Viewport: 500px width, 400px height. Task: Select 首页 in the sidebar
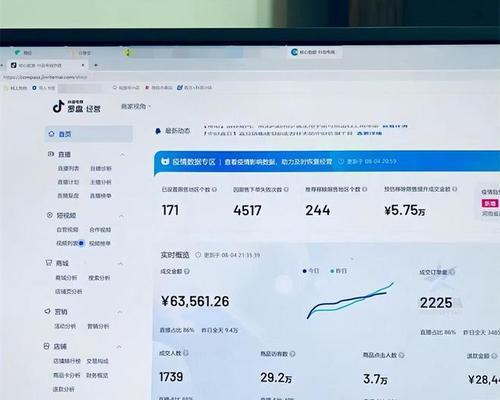[x=89, y=134]
